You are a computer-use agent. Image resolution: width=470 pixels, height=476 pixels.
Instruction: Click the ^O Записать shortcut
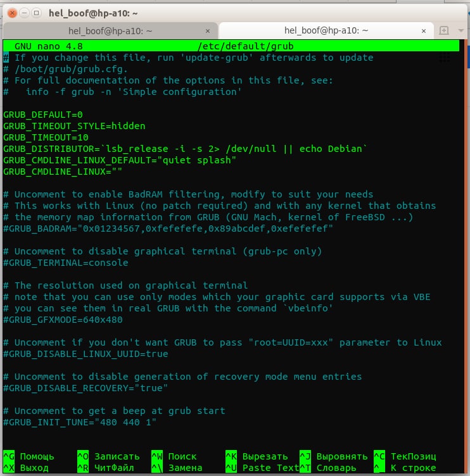[108, 456]
